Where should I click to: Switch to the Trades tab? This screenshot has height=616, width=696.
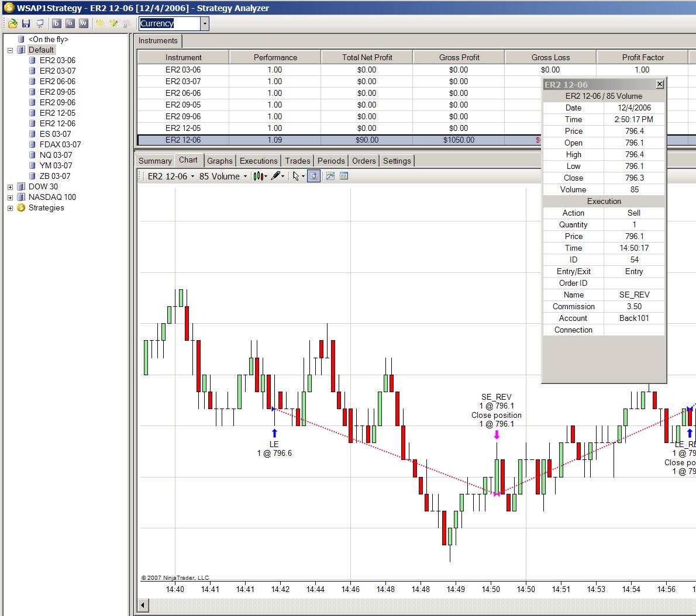297,161
